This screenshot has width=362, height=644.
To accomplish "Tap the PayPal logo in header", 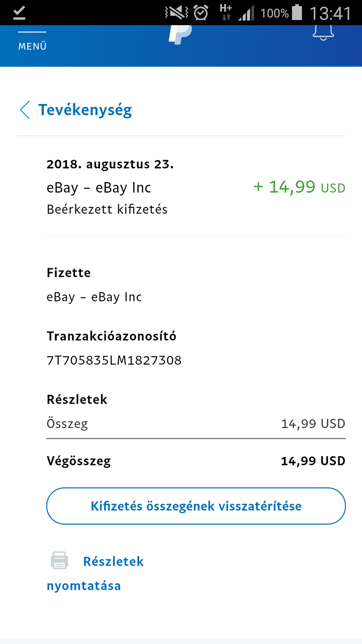I will point(180,34).
